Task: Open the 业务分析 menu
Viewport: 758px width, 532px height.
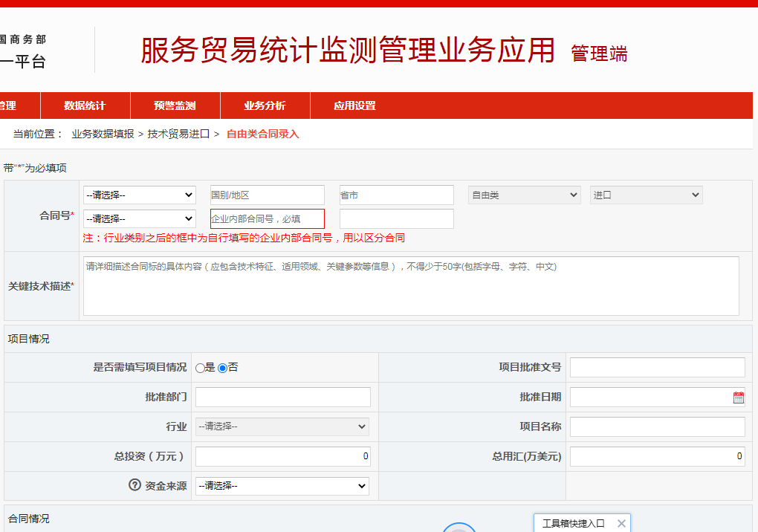Action: click(x=265, y=106)
